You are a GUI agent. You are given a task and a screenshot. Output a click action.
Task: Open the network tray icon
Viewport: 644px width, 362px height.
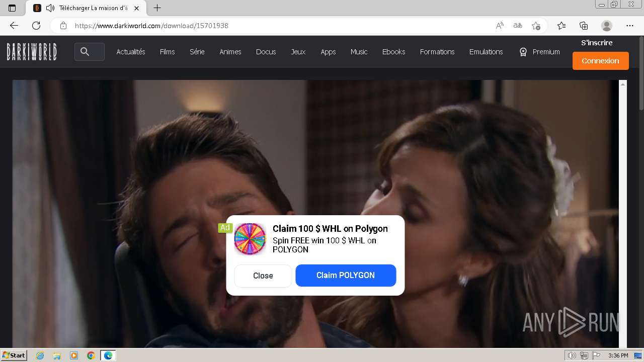584,355
